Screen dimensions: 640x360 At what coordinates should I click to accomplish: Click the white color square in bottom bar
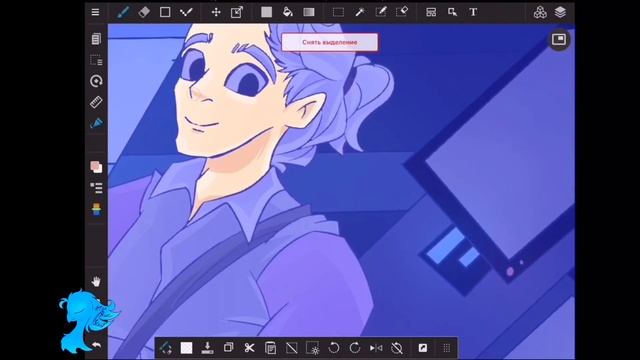[x=186, y=348]
